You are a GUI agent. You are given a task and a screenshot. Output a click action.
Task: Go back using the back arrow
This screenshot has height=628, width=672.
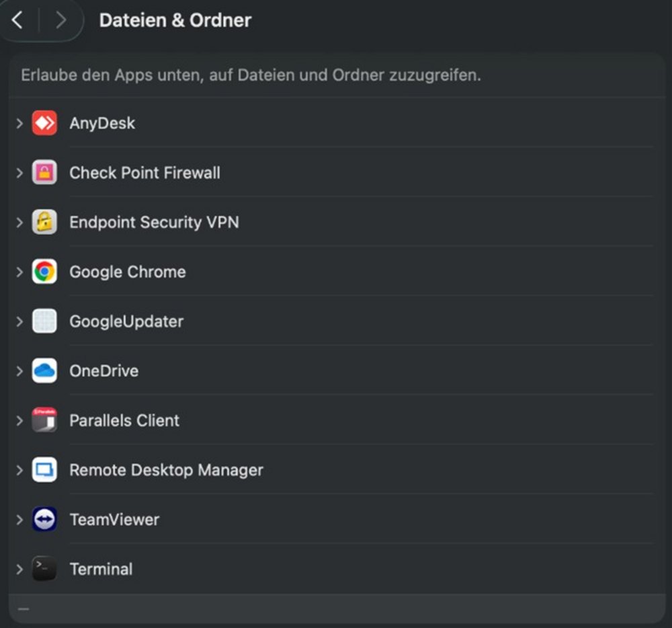coord(18,20)
